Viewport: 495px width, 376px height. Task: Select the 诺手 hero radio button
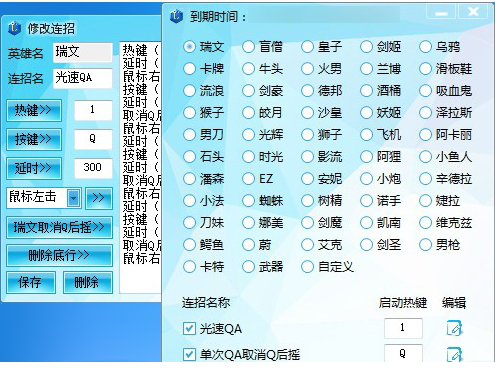(x=366, y=201)
